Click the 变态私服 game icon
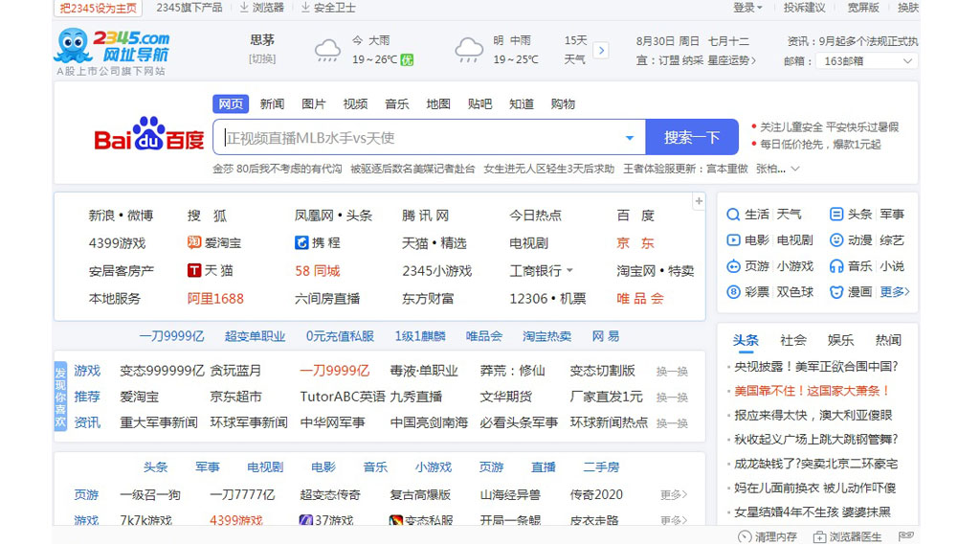 tap(395, 520)
